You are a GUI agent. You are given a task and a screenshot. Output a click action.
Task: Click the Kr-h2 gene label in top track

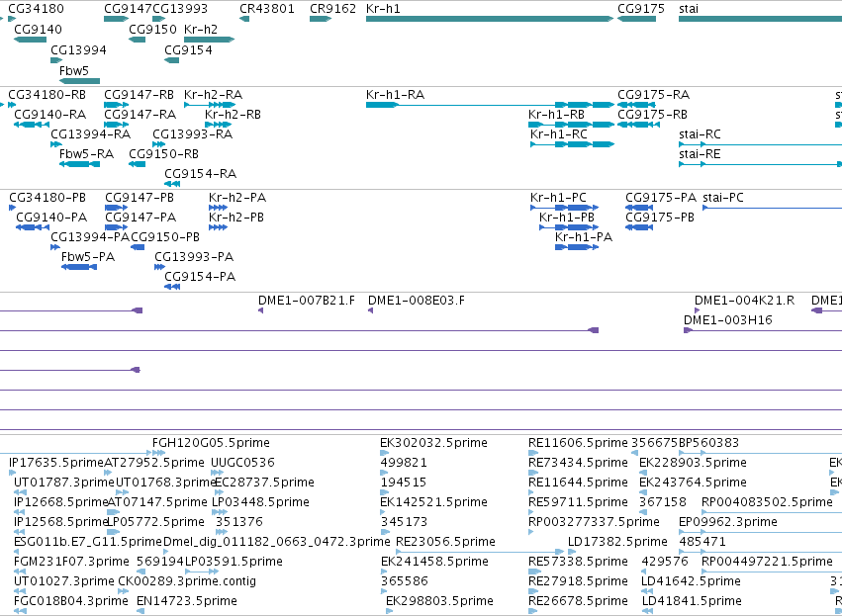coord(201,29)
